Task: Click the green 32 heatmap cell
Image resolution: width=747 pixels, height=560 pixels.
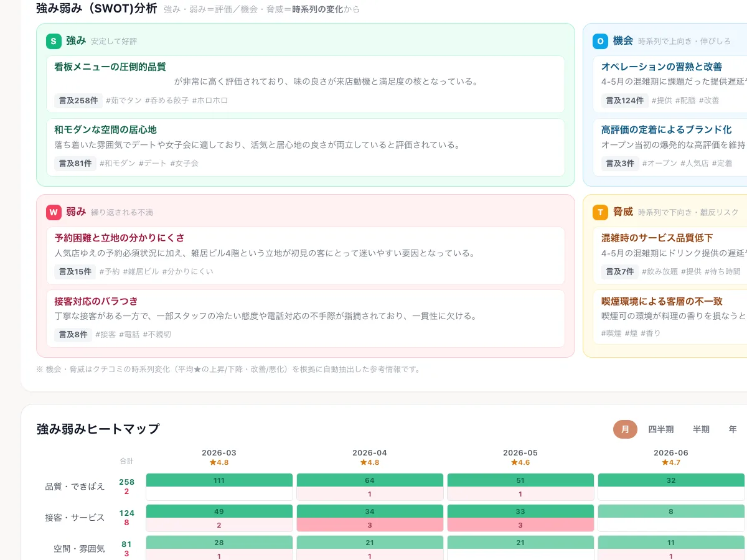Action: coord(671,480)
